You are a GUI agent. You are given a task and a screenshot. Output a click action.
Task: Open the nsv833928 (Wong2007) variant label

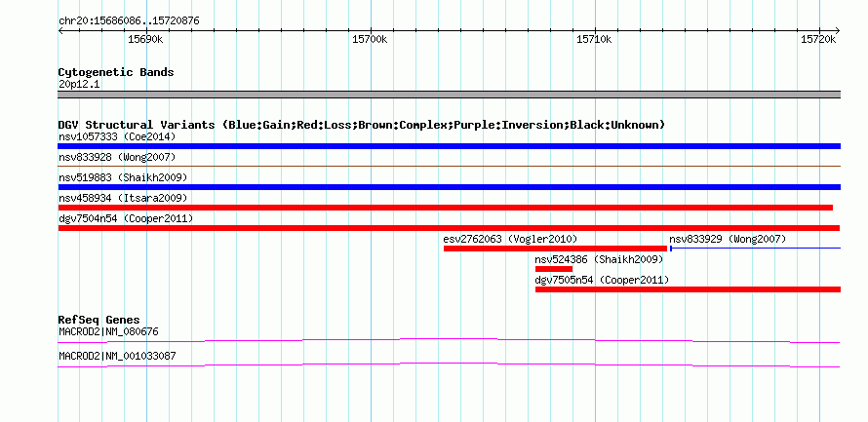tap(117, 157)
